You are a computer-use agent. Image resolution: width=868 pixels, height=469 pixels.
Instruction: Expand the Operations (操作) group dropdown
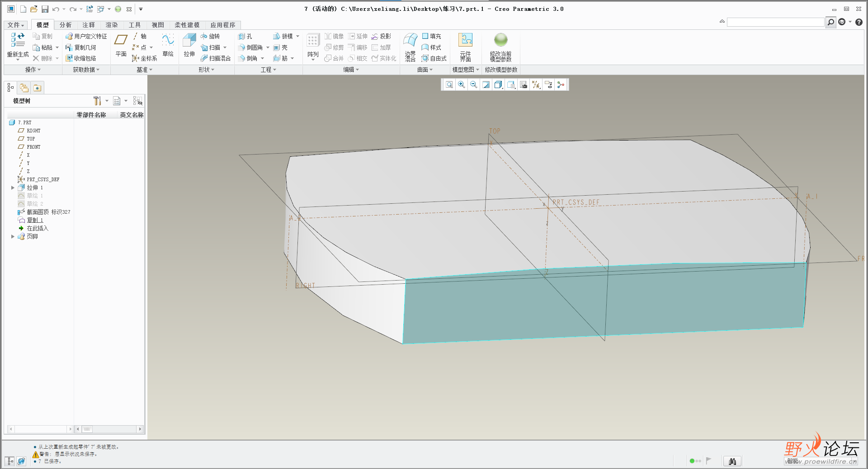(33, 70)
